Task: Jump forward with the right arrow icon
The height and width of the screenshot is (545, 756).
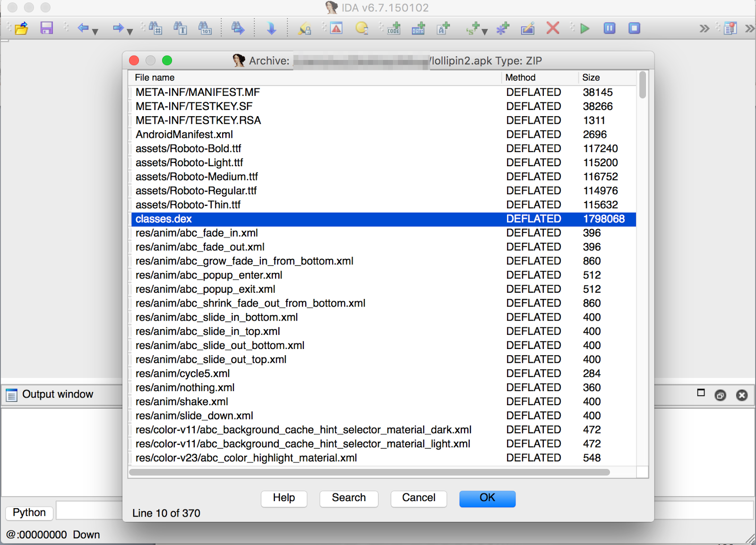Action: 118,28
